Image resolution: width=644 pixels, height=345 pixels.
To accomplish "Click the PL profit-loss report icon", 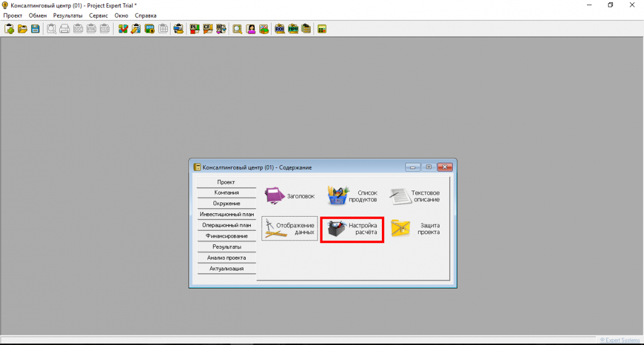I will pyautogui.click(x=194, y=29).
